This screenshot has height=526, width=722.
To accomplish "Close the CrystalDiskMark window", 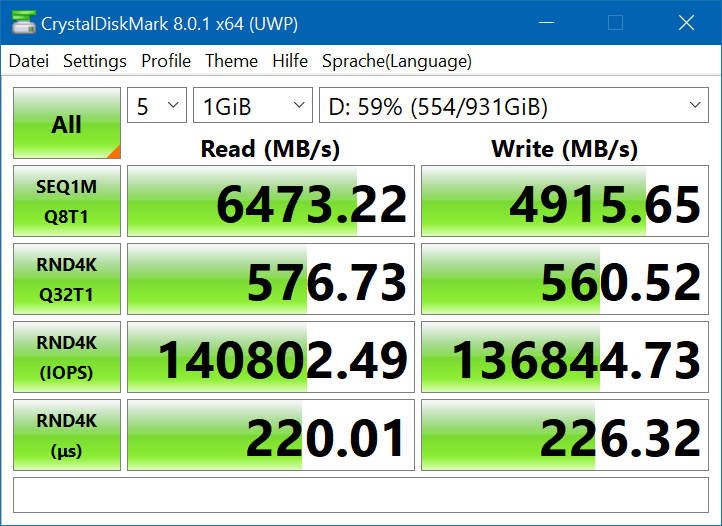I will tap(686, 22).
